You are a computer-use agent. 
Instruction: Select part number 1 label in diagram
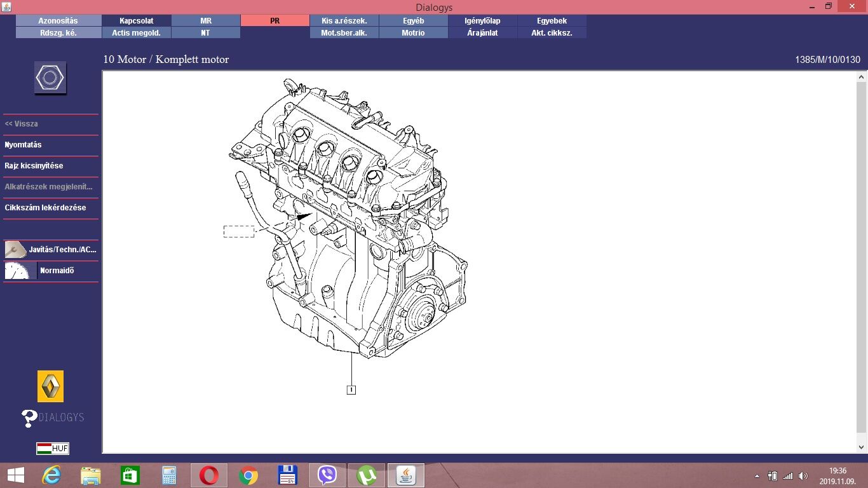pos(351,390)
